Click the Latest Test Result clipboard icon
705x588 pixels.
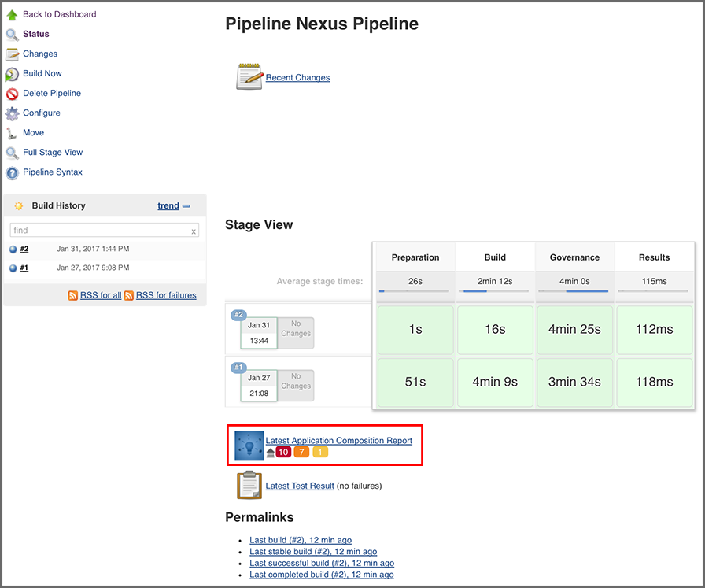tap(249, 485)
